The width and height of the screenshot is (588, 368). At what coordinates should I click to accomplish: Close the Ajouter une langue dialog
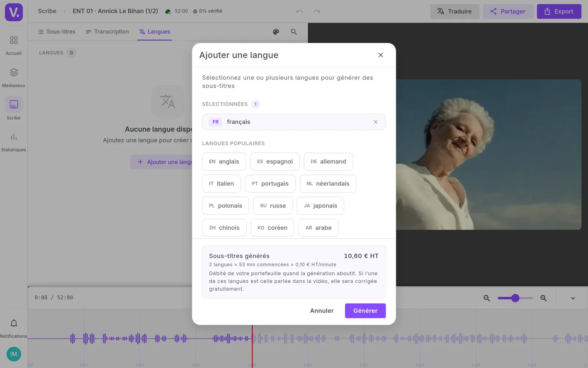point(381,55)
